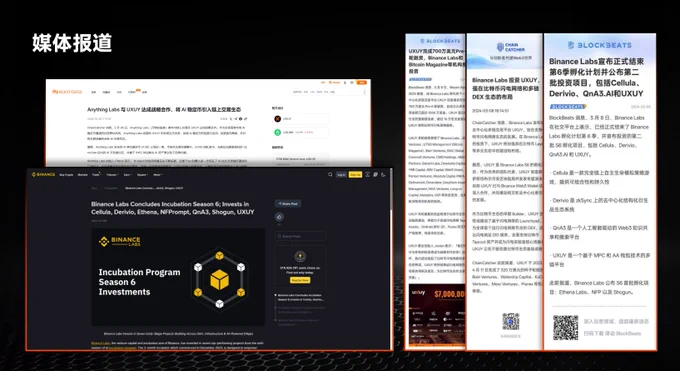Click the Binance logo in the dark page
This screenshot has width=680, height=371.
[x=43, y=174]
